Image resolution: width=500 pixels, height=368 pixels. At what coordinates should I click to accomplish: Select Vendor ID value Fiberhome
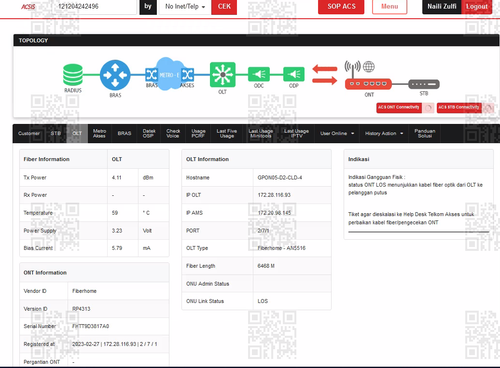click(84, 291)
